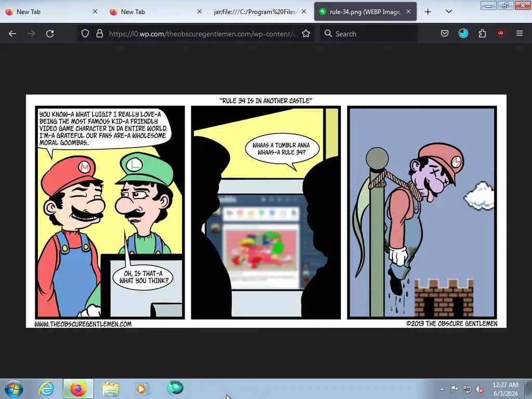
Task: Open Windows Explorer from the taskbar
Action: click(111, 389)
